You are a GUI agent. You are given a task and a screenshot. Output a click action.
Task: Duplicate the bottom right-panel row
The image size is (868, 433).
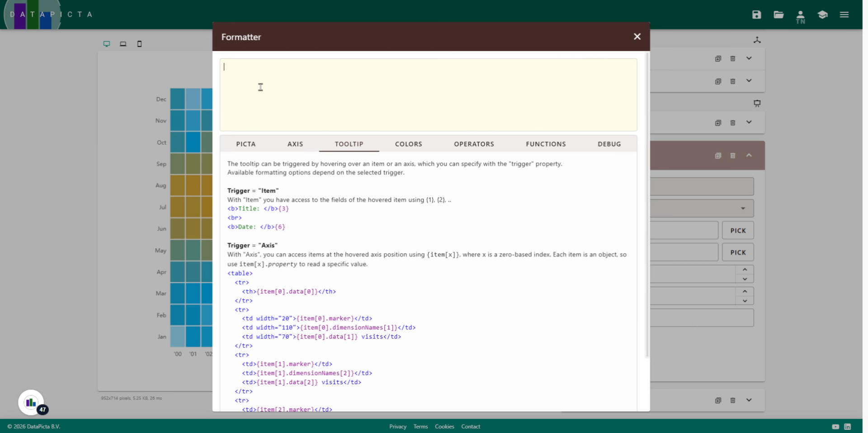(718, 400)
